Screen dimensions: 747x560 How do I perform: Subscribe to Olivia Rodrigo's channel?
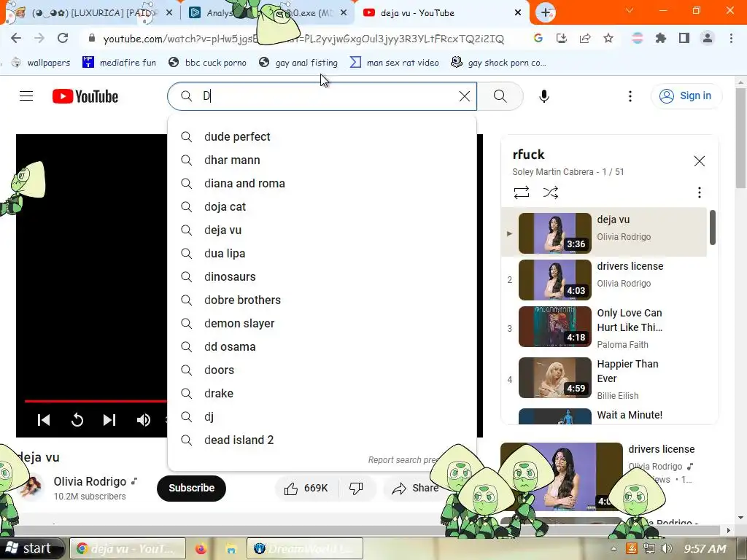coord(191,488)
